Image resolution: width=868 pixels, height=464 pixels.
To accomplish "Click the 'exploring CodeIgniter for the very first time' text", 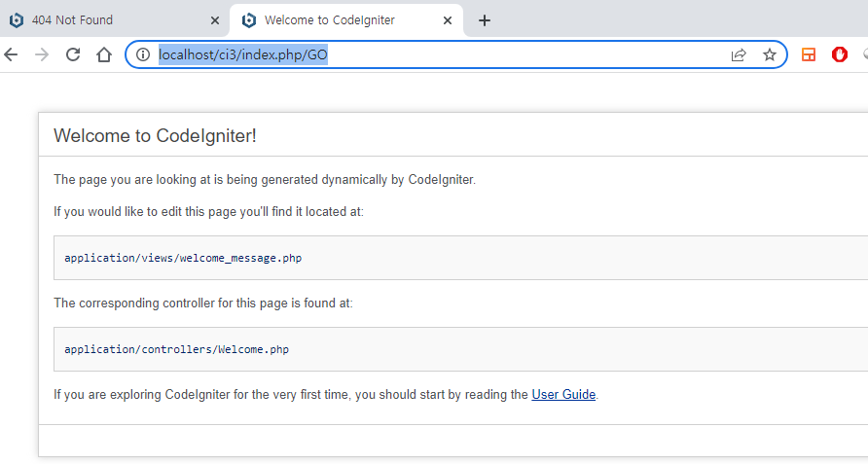I will [x=326, y=394].
